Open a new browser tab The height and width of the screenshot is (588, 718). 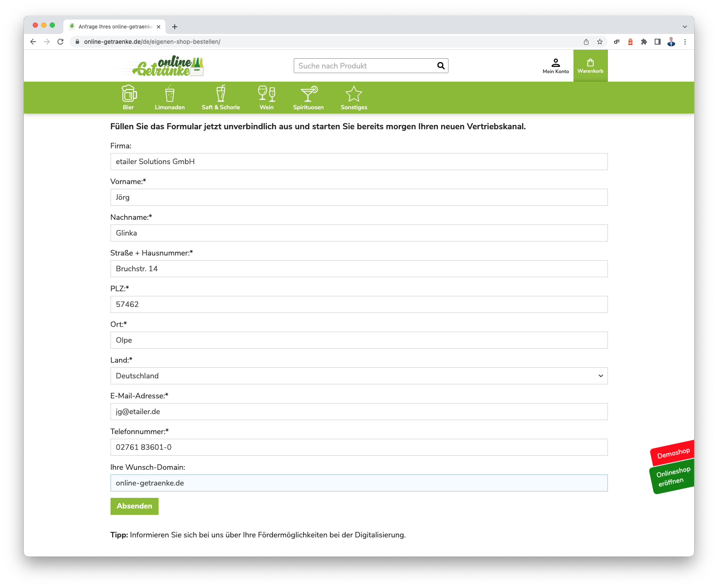[x=175, y=26]
